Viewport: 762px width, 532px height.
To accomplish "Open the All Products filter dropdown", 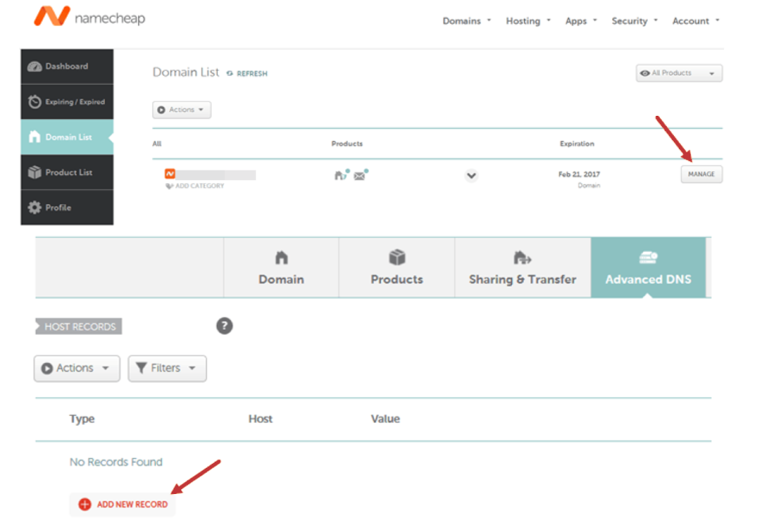I will tap(679, 73).
